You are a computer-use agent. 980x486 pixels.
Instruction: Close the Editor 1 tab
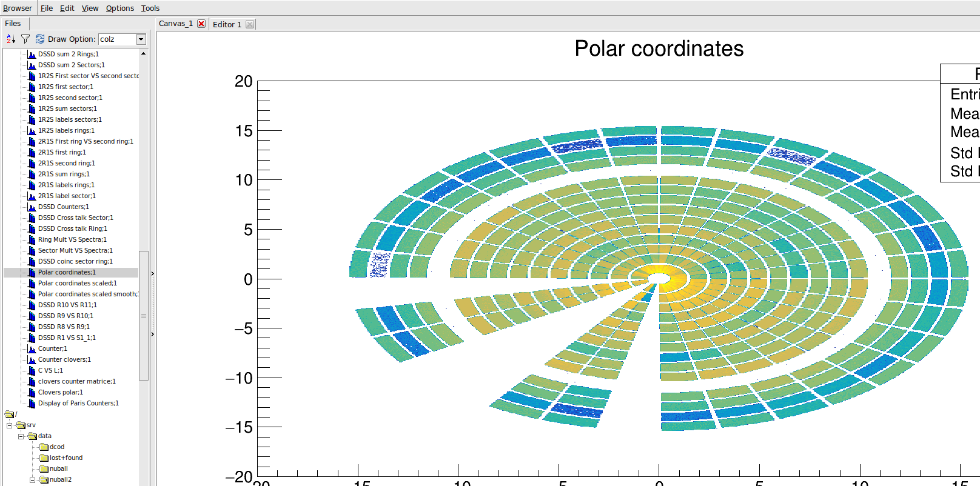click(x=250, y=24)
